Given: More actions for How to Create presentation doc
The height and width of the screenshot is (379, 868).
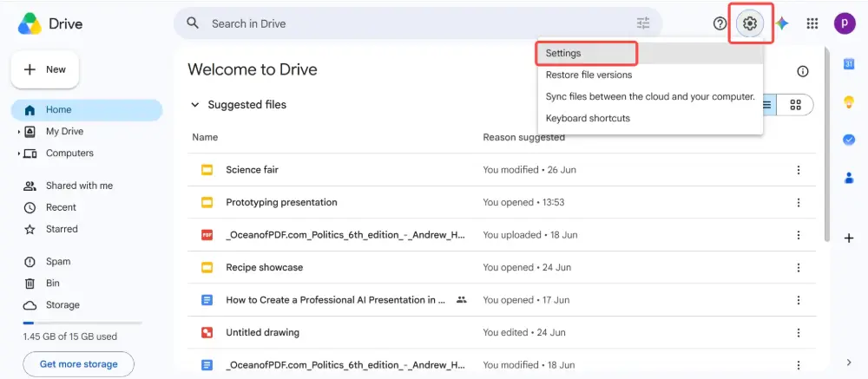Looking at the screenshot, I should click(799, 300).
